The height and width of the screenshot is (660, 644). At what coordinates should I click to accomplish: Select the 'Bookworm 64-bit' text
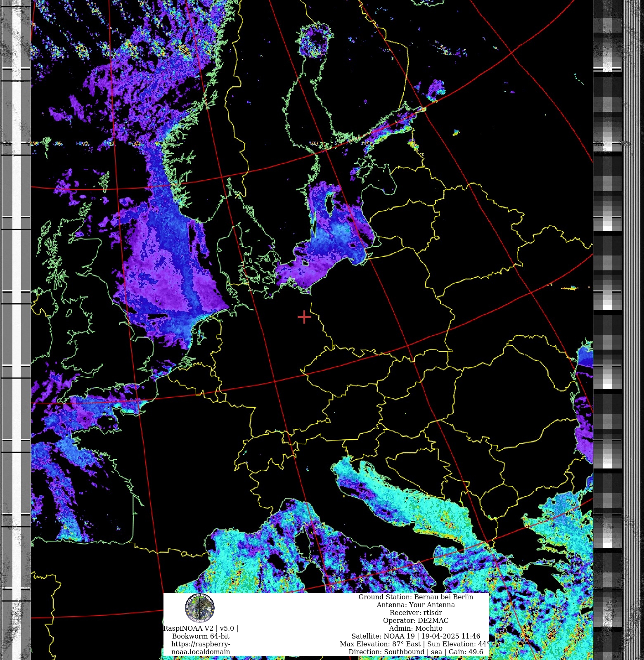point(201,636)
